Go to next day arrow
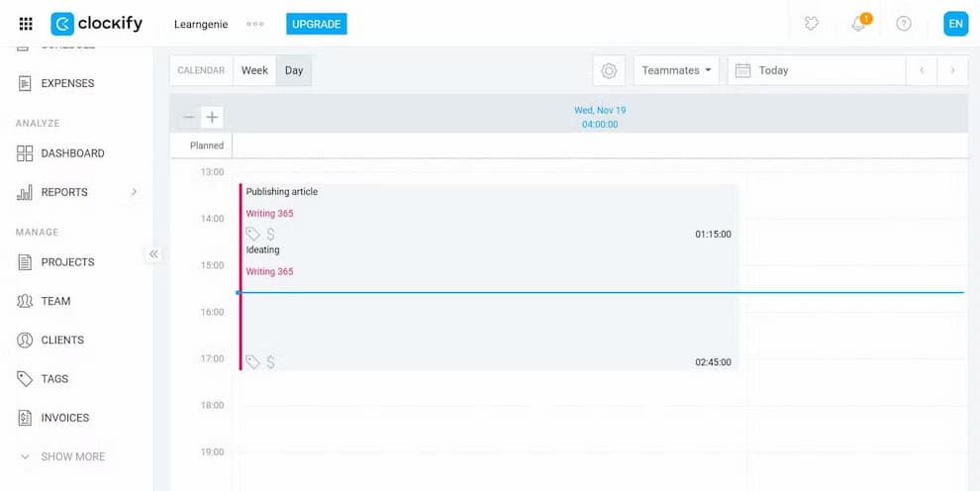The height and width of the screenshot is (491, 980). point(952,71)
